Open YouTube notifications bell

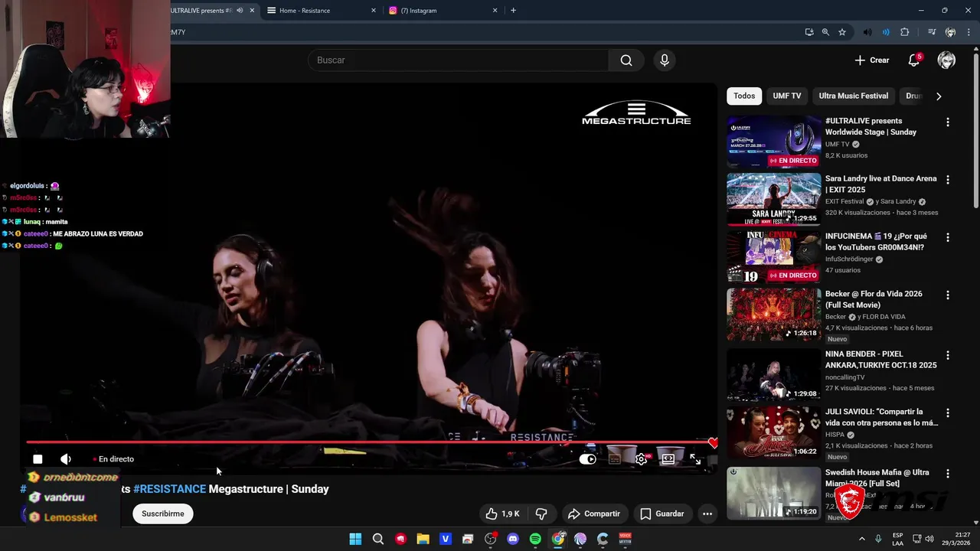click(x=913, y=60)
